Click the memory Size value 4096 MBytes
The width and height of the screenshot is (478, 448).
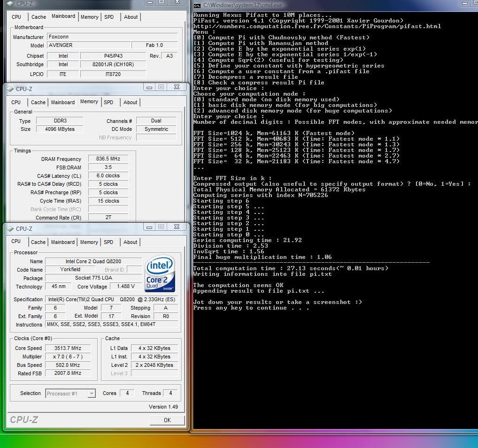tap(60, 129)
